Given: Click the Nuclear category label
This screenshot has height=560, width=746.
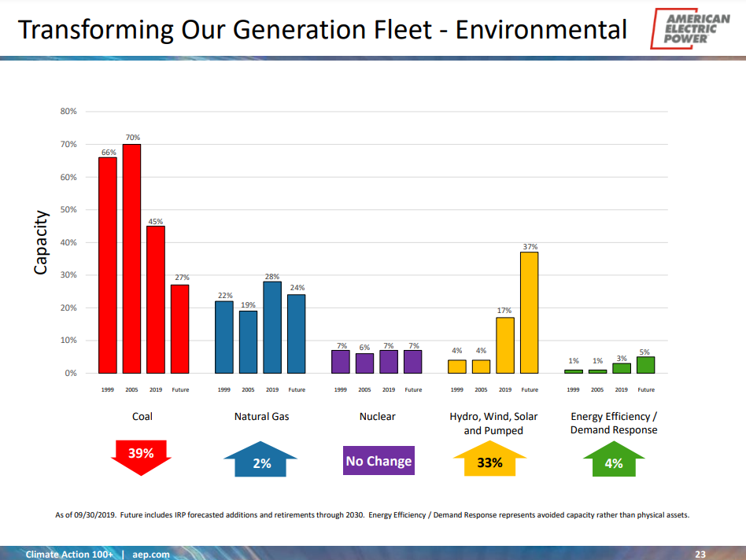Looking at the screenshot, I should (x=377, y=416).
